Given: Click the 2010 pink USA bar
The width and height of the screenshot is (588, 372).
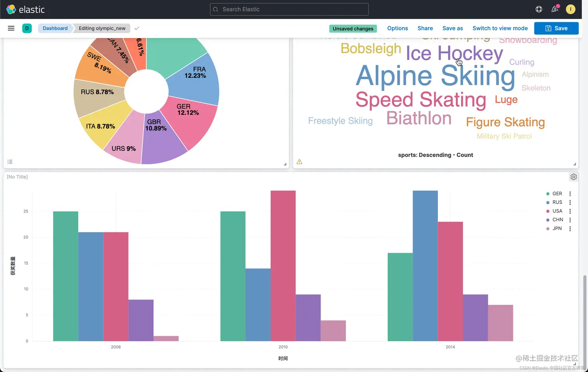Looking at the screenshot, I should point(283,266).
